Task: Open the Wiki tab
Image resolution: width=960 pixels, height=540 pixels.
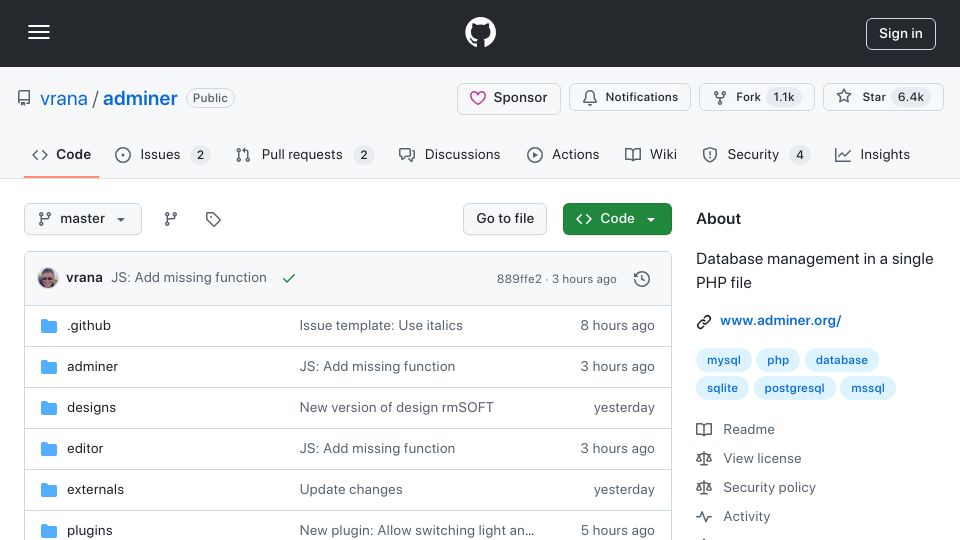Action: tap(651, 154)
